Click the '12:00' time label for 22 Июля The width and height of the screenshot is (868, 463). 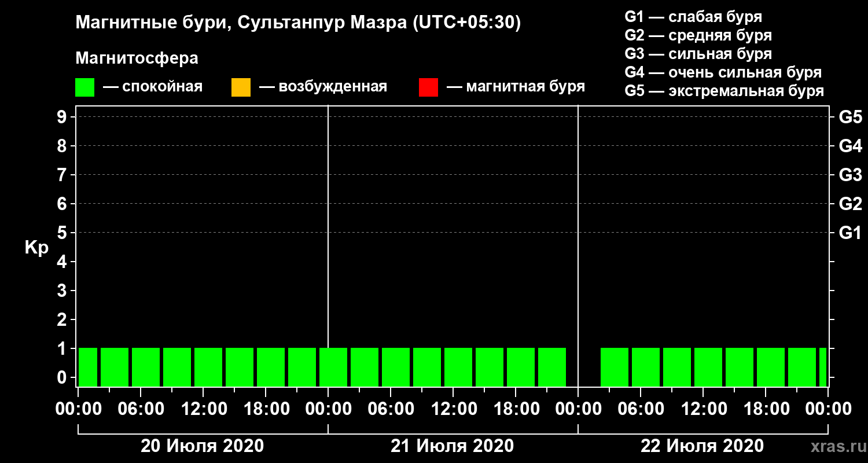pyautogui.click(x=703, y=409)
